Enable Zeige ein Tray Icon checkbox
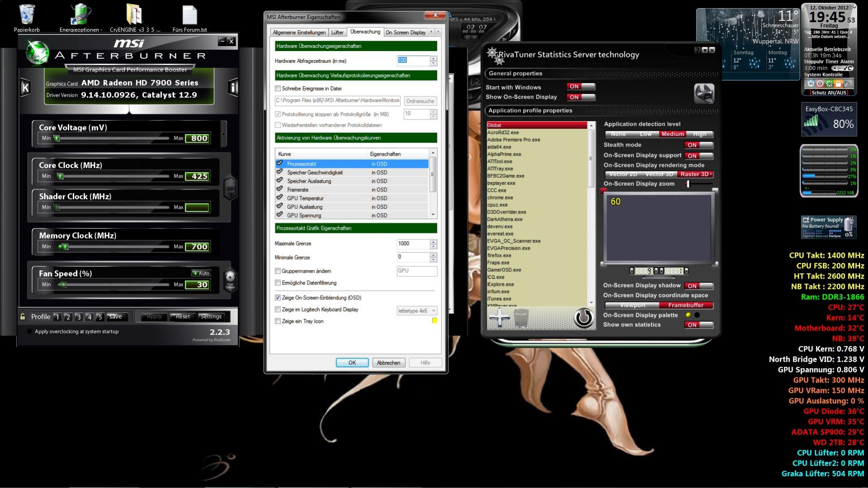Viewport: 868px width, 488px height. (278, 321)
